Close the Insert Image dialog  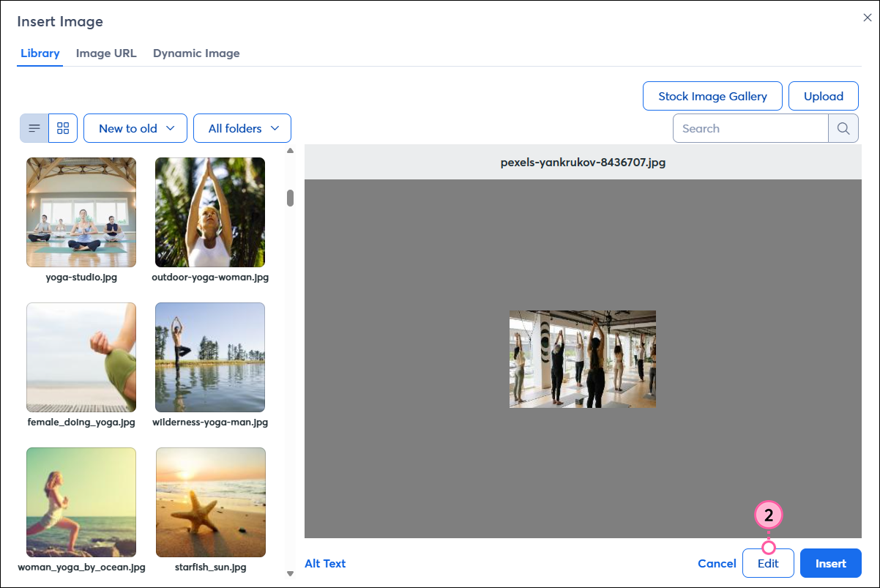[867, 18]
